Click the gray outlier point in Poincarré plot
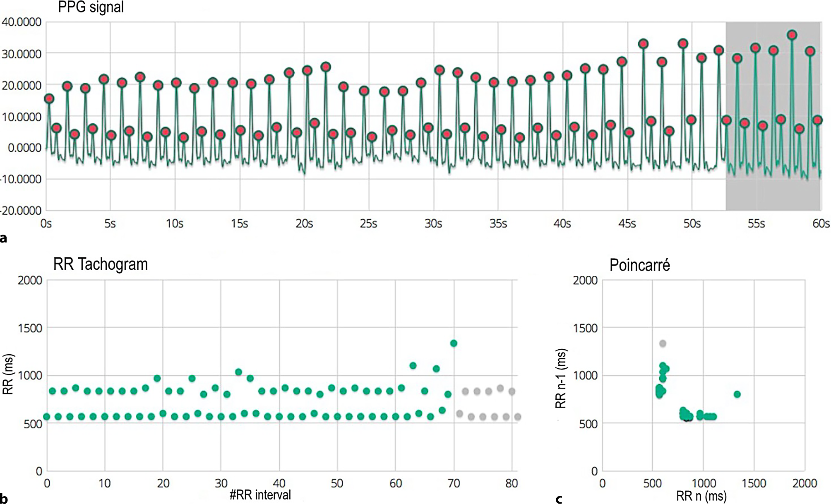 (x=663, y=343)
